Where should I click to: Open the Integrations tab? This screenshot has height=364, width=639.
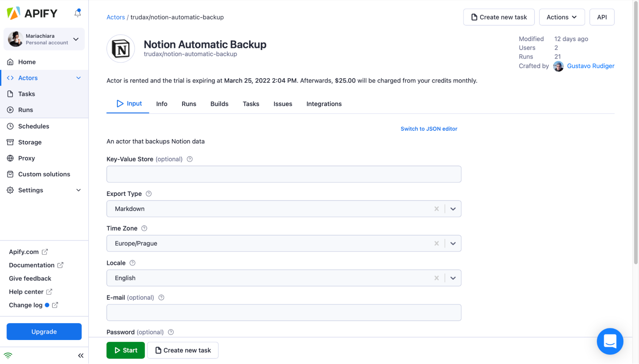click(x=324, y=104)
